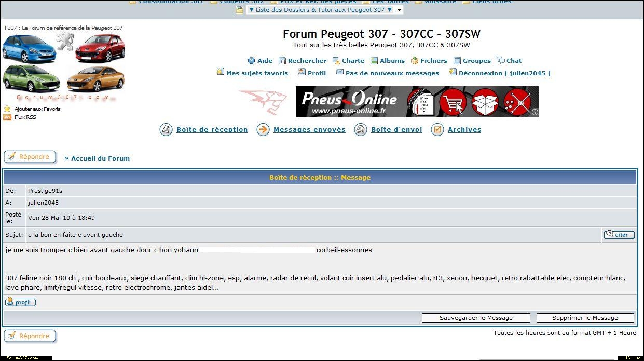Click the Ajouter aux Favoris star icon
Image resolution: width=644 pixels, height=361 pixels.
(7, 109)
